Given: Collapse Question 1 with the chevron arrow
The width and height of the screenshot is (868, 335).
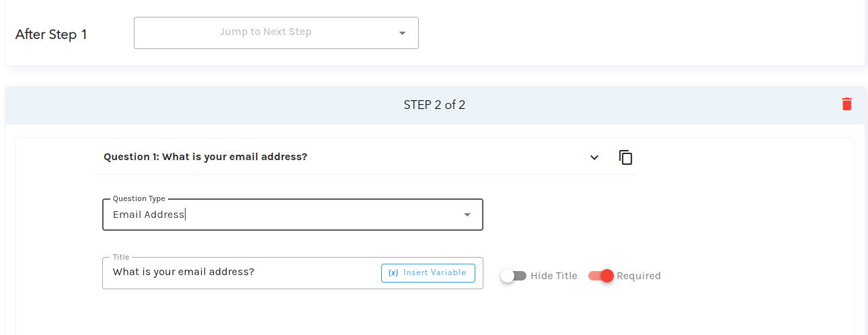Looking at the screenshot, I should [x=594, y=157].
